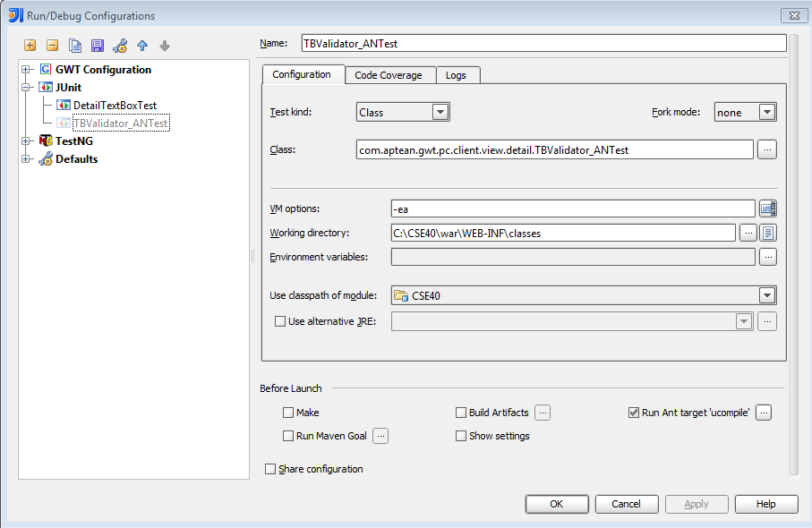Viewport: 812px width, 528px height.
Task: Click the Environment variables field
Action: coord(573,257)
